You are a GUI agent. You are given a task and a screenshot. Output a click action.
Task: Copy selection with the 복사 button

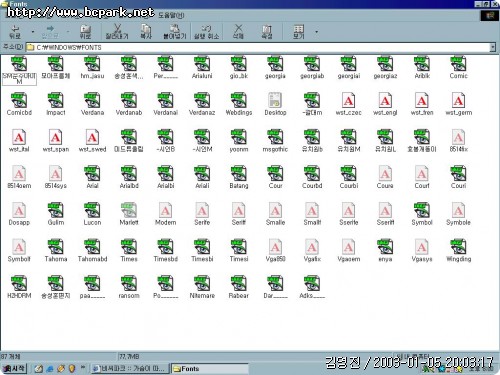pyautogui.click(x=146, y=32)
